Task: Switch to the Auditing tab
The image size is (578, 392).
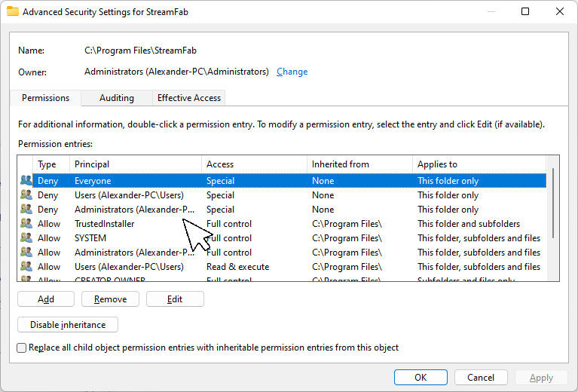Action: point(117,98)
